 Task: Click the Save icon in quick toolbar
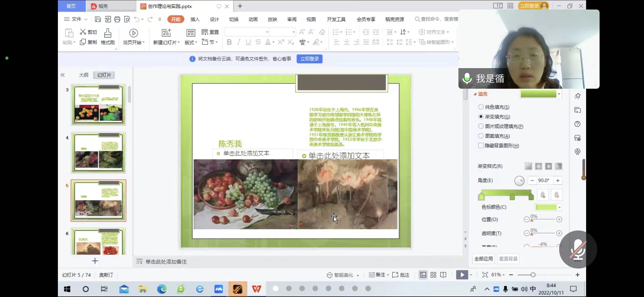pyautogui.click(x=98, y=19)
